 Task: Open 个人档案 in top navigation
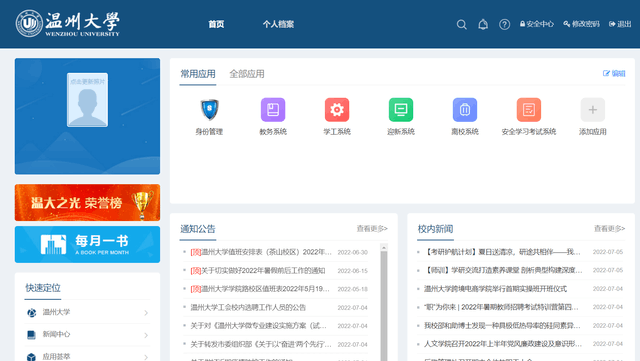278,24
